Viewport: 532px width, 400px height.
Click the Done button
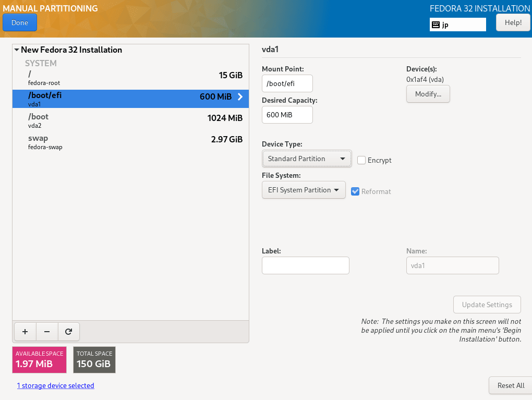pyautogui.click(x=20, y=23)
